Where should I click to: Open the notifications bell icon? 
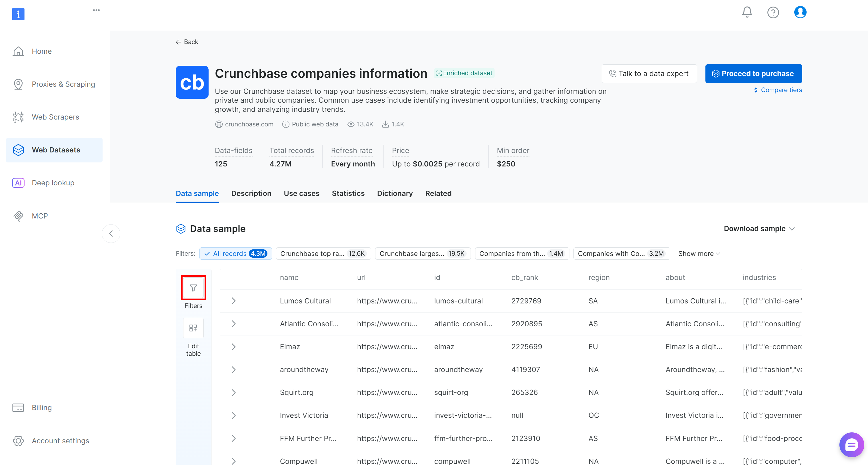[x=747, y=12]
